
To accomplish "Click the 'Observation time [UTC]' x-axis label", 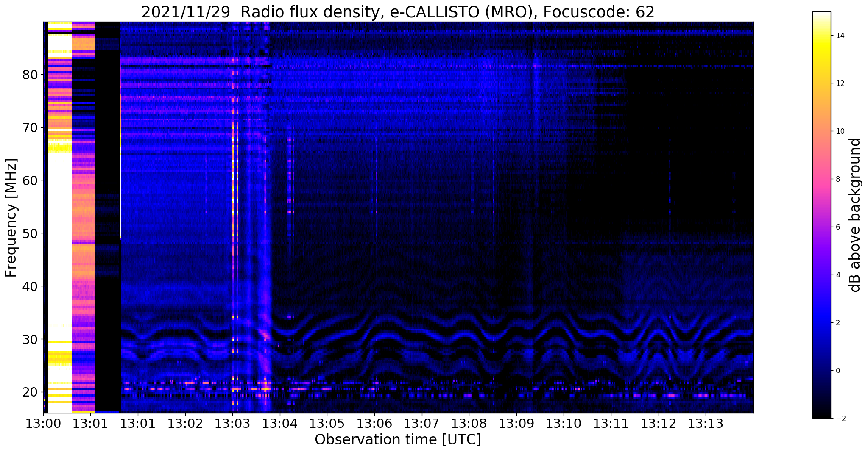I will (398, 440).
